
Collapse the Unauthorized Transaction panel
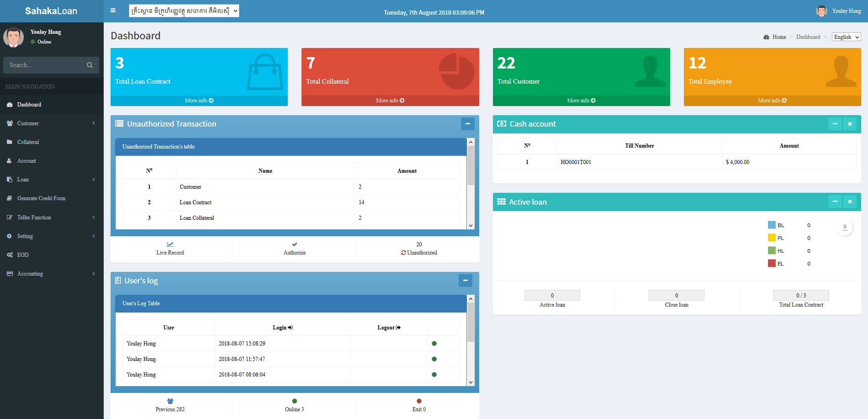coord(467,124)
